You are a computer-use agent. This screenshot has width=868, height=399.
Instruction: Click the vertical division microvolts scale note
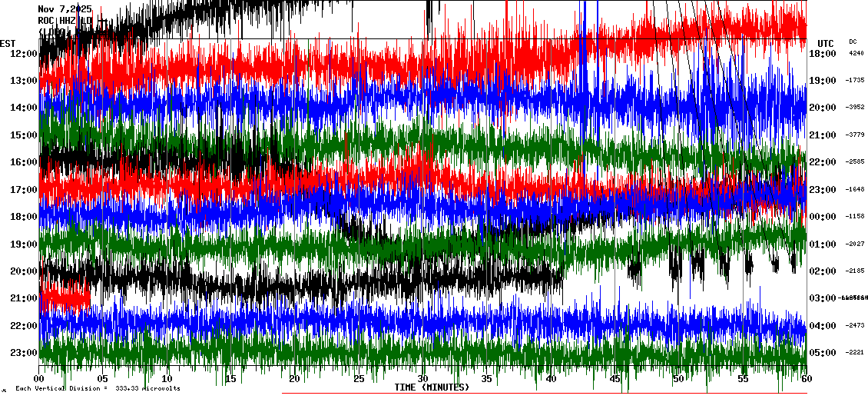tap(98, 388)
